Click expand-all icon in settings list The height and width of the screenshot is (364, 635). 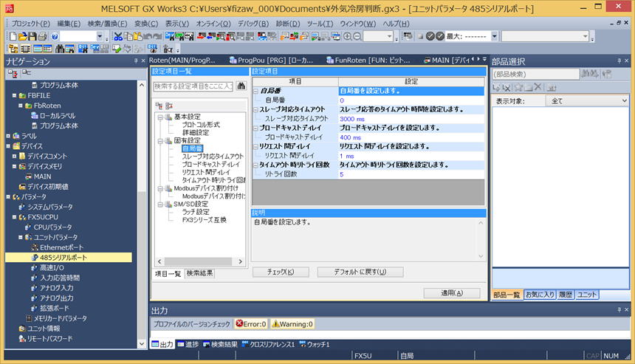159,106
